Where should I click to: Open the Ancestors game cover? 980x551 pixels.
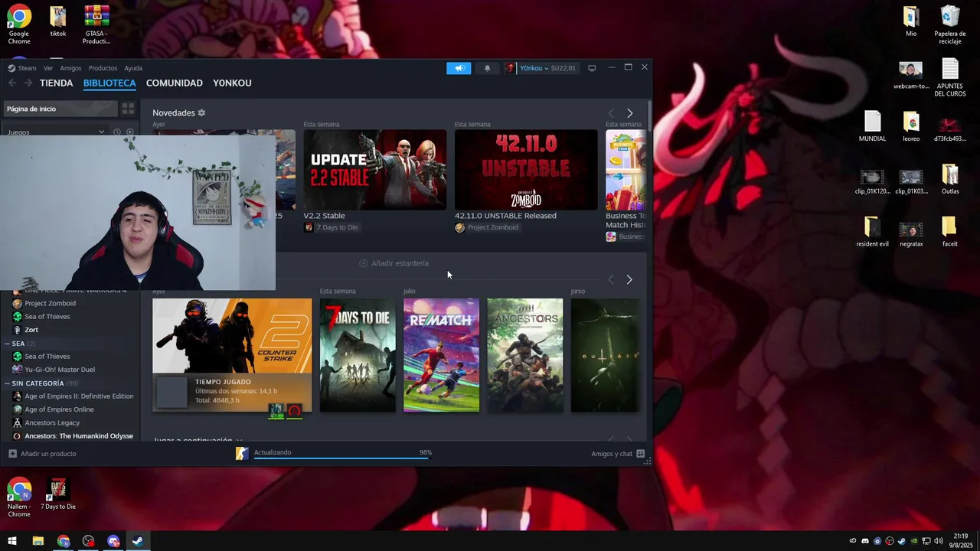[524, 355]
